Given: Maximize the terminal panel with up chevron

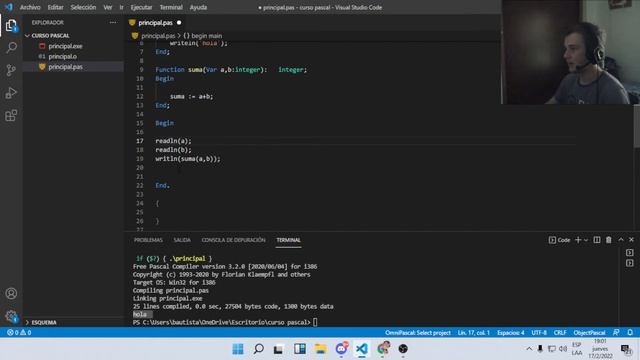Looking at the screenshot, I should click(x=621, y=240).
